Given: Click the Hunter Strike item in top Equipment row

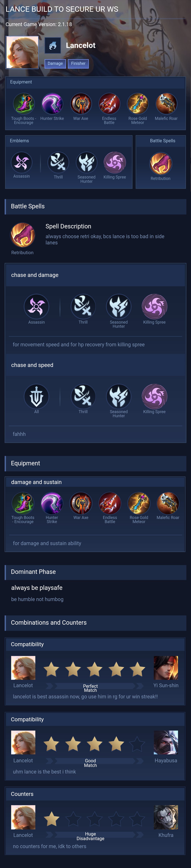Looking at the screenshot, I should [x=52, y=104].
